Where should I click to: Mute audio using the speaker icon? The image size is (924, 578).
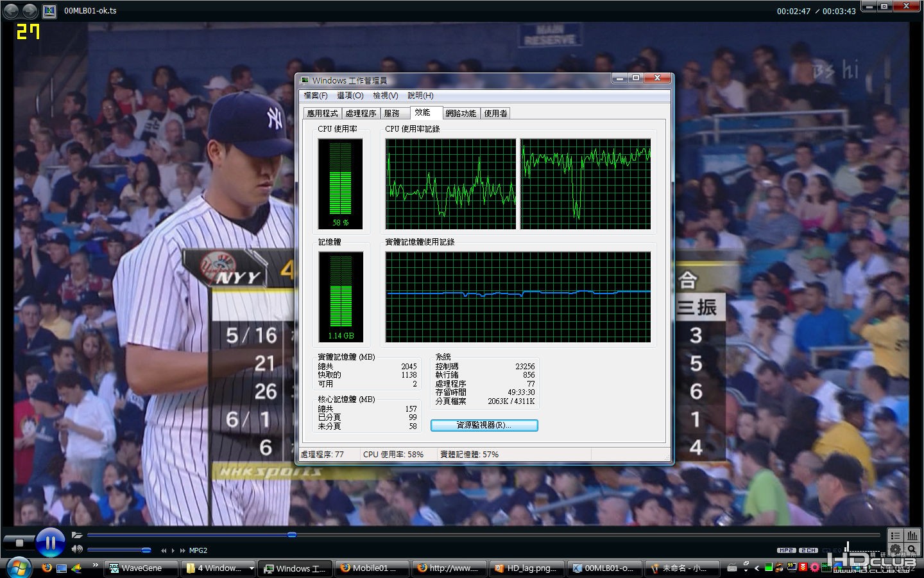(77, 550)
